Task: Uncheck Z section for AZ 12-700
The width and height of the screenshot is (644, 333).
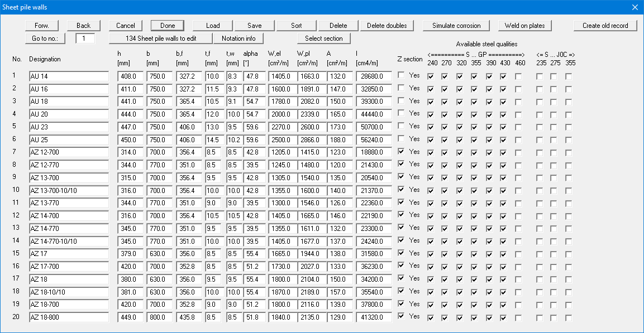Action: [x=401, y=152]
